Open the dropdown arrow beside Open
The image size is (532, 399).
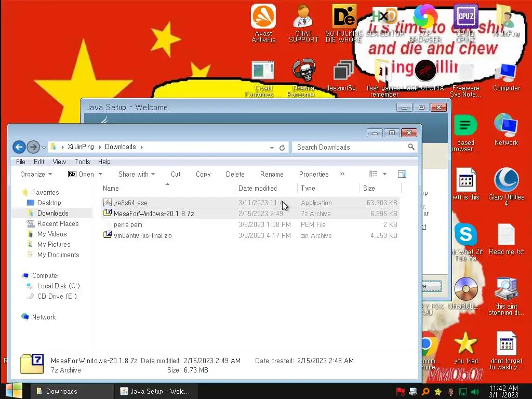click(x=100, y=174)
